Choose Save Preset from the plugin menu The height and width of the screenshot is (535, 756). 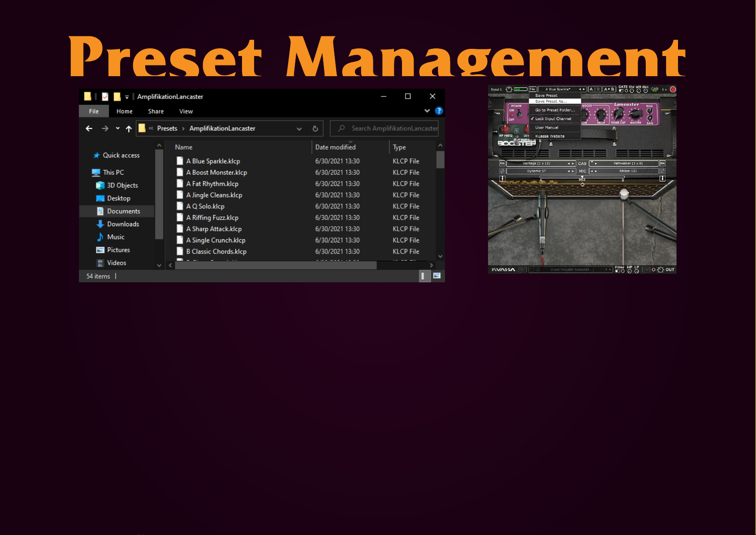click(555, 95)
